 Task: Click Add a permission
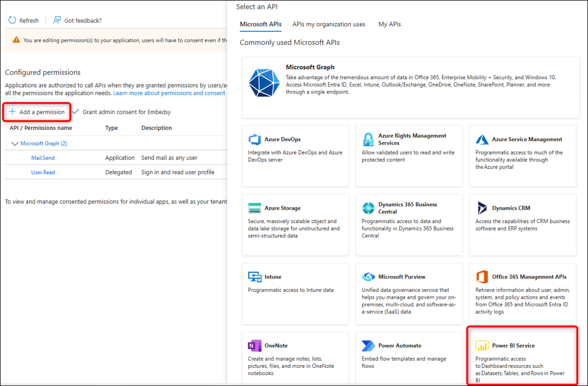click(x=36, y=112)
